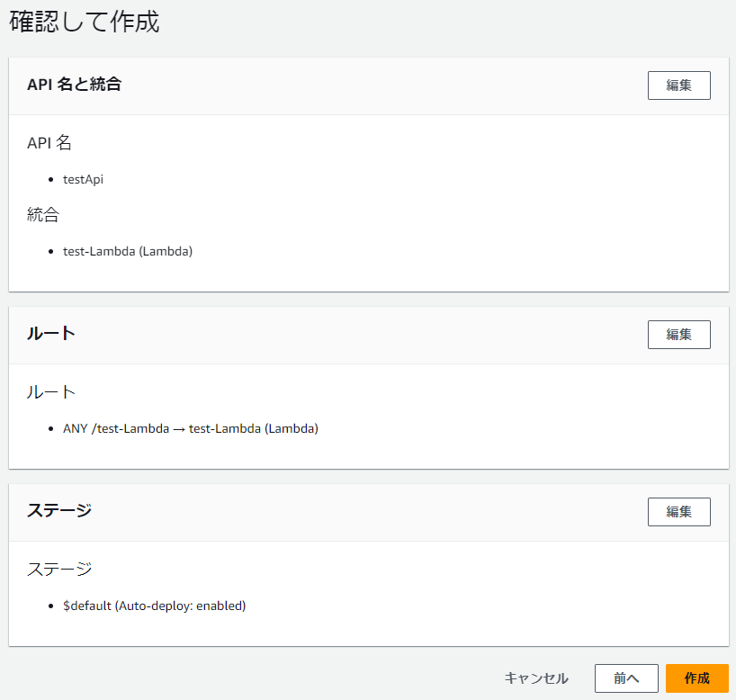Image resolution: width=736 pixels, height=700 pixels.
Task: Click the API 名と統合 section header
Action: (75, 85)
